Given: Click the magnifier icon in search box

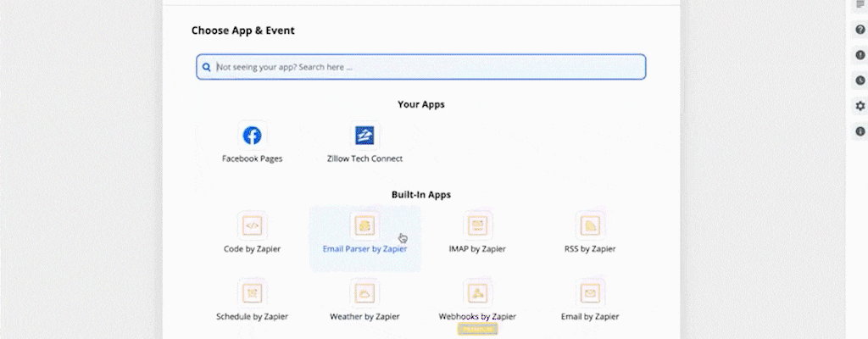Looking at the screenshot, I should pyautogui.click(x=207, y=67).
